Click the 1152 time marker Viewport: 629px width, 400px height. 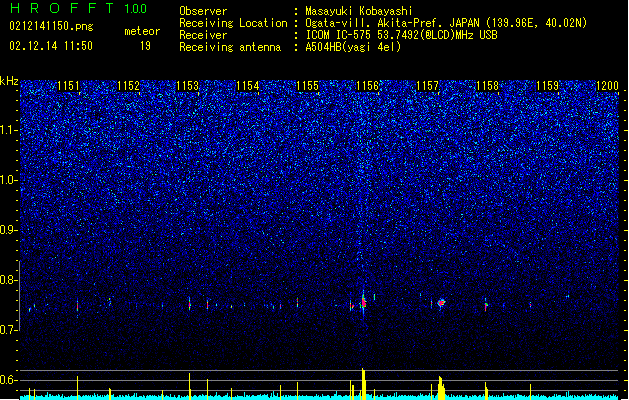click(128, 86)
